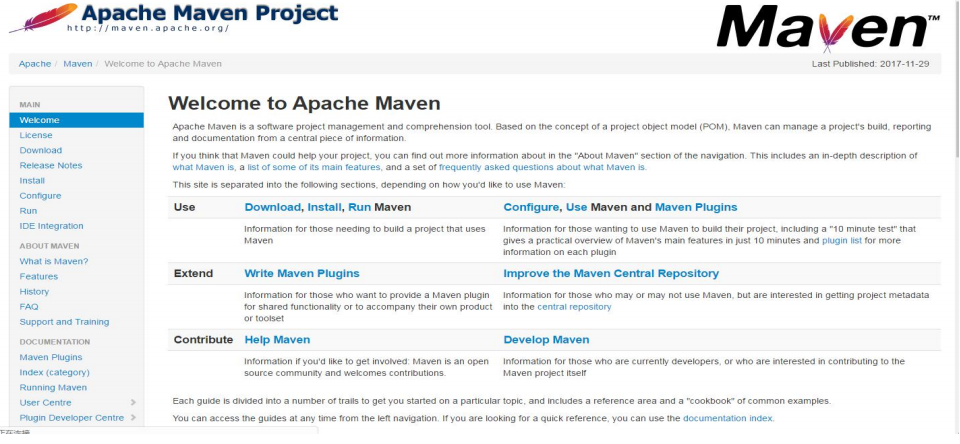Click the Maven Plugins heading link
960x444 pixels.
(x=696, y=207)
